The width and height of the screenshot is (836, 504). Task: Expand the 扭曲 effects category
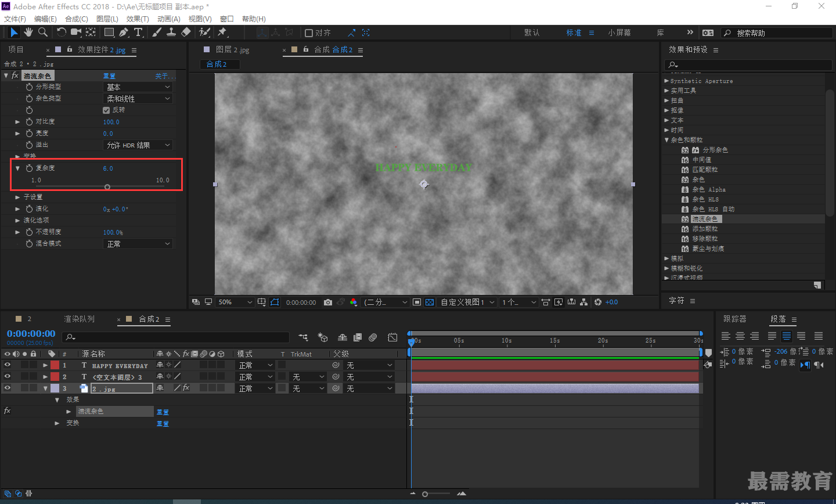pos(666,100)
